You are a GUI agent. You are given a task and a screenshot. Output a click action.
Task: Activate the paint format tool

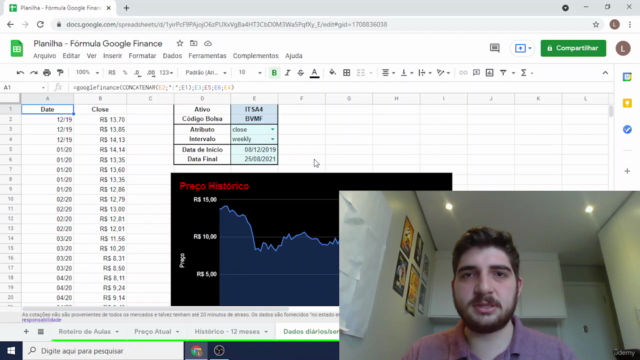[x=60, y=73]
